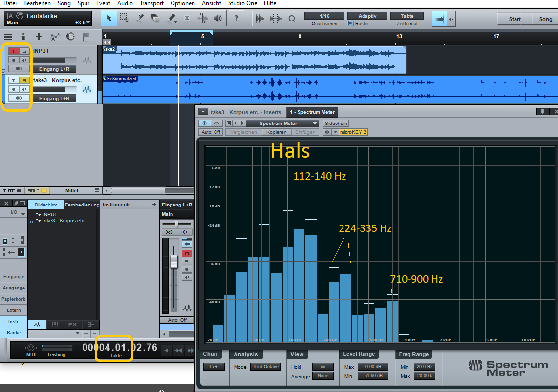Expand the Inserts window menu arrow
The width and height of the screenshot is (558, 392).
click(x=203, y=112)
